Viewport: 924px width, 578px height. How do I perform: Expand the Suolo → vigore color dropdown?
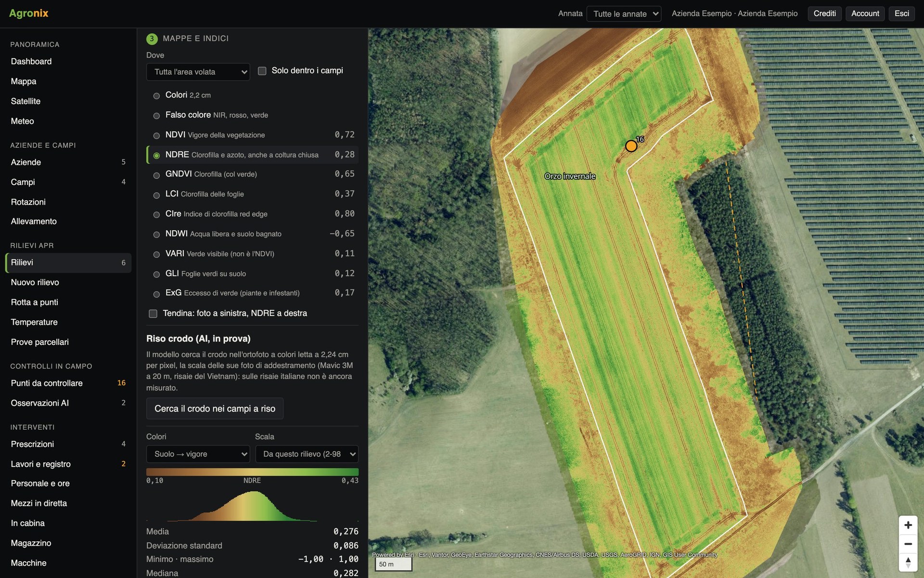(198, 454)
